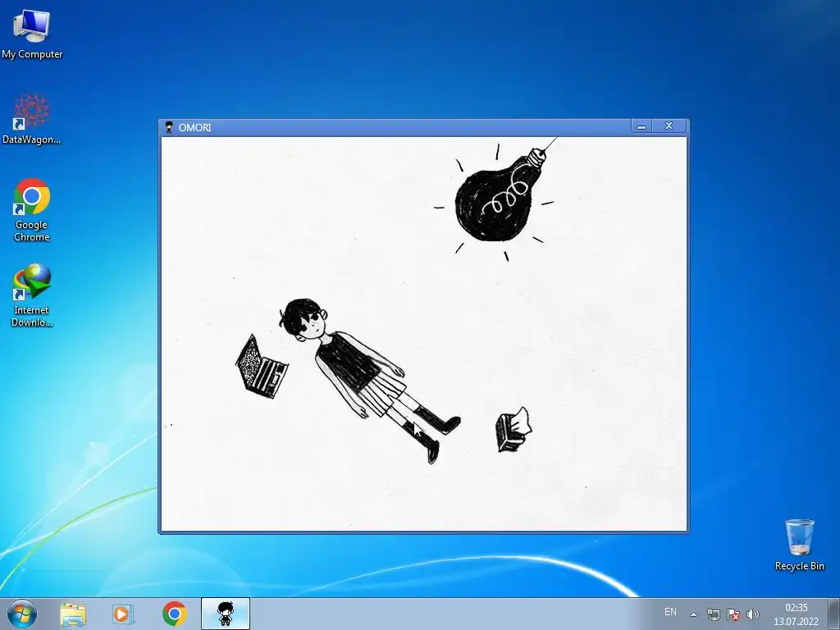Image resolution: width=840 pixels, height=630 pixels.
Task: Click the light bulb in OMORI
Action: pos(496,197)
